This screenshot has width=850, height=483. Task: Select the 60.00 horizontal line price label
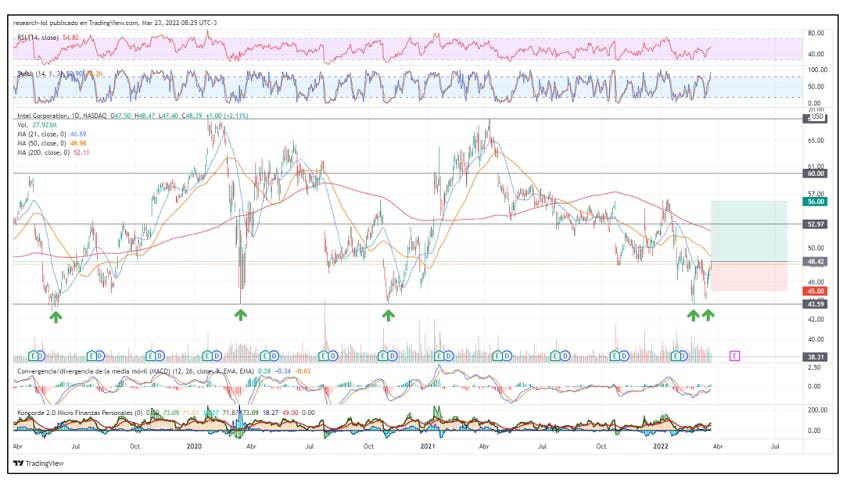(x=815, y=173)
